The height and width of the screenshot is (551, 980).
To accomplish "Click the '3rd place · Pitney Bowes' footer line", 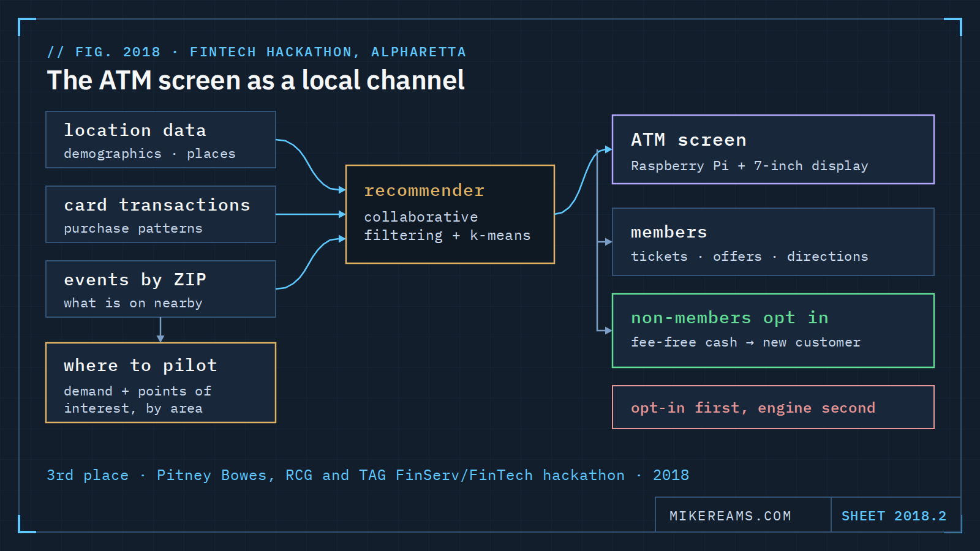I will (367, 475).
